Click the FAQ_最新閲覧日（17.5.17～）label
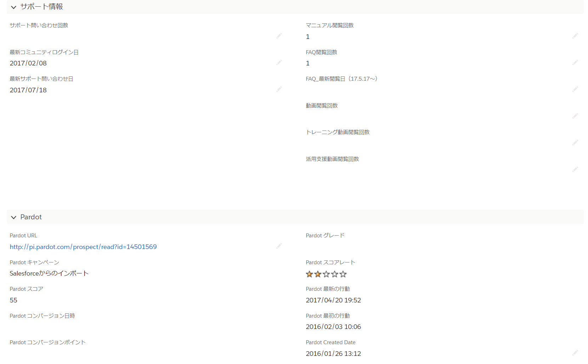The height and width of the screenshot is (364, 588). pyautogui.click(x=342, y=79)
